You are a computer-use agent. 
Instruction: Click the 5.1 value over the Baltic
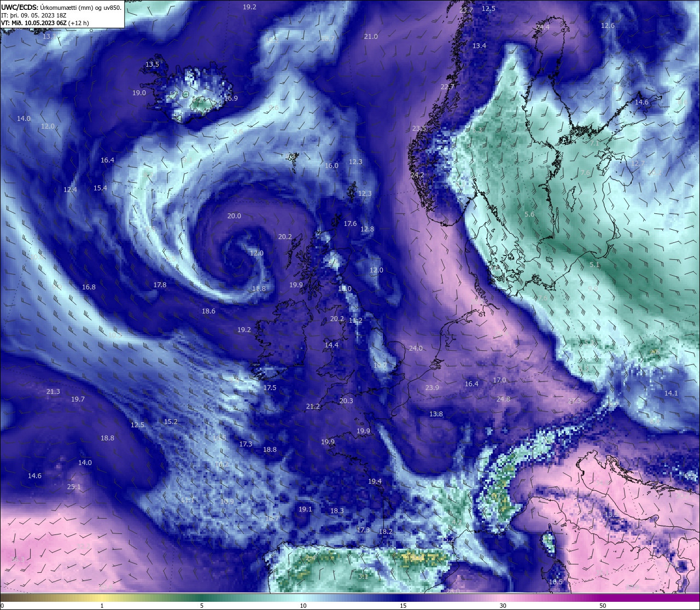[x=594, y=265]
